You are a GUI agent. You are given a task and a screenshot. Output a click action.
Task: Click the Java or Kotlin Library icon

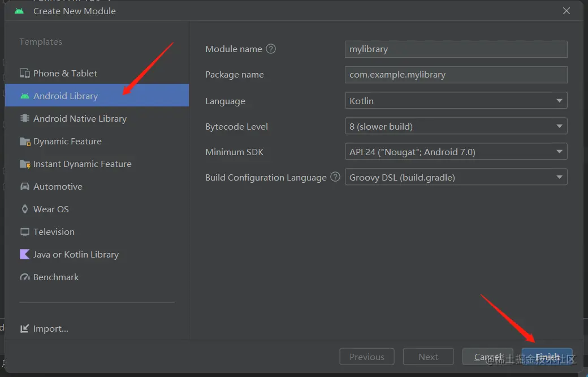point(25,255)
